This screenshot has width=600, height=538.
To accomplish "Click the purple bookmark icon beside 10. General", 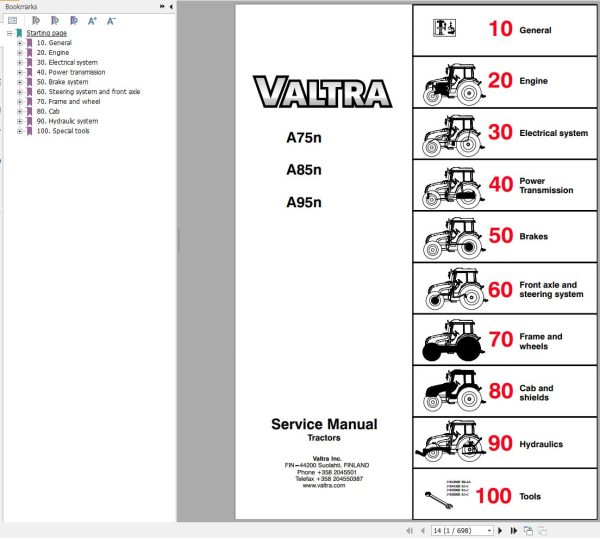I will coord(29,43).
